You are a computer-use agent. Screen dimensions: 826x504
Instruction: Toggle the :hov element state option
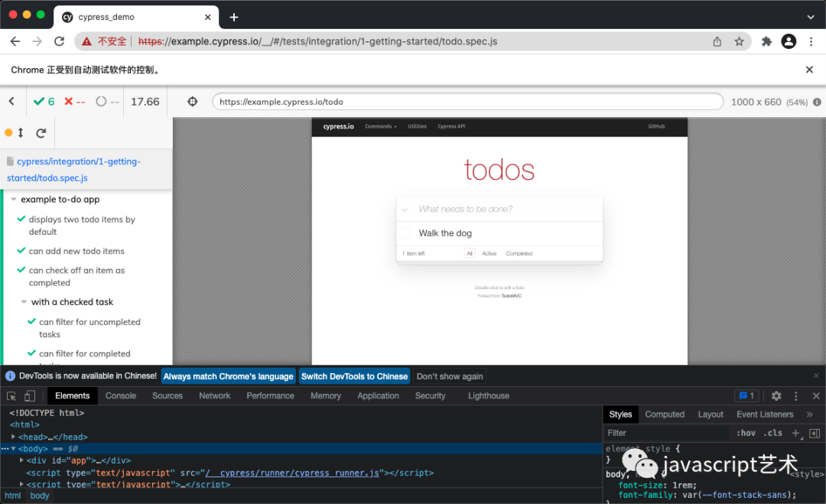coord(745,433)
